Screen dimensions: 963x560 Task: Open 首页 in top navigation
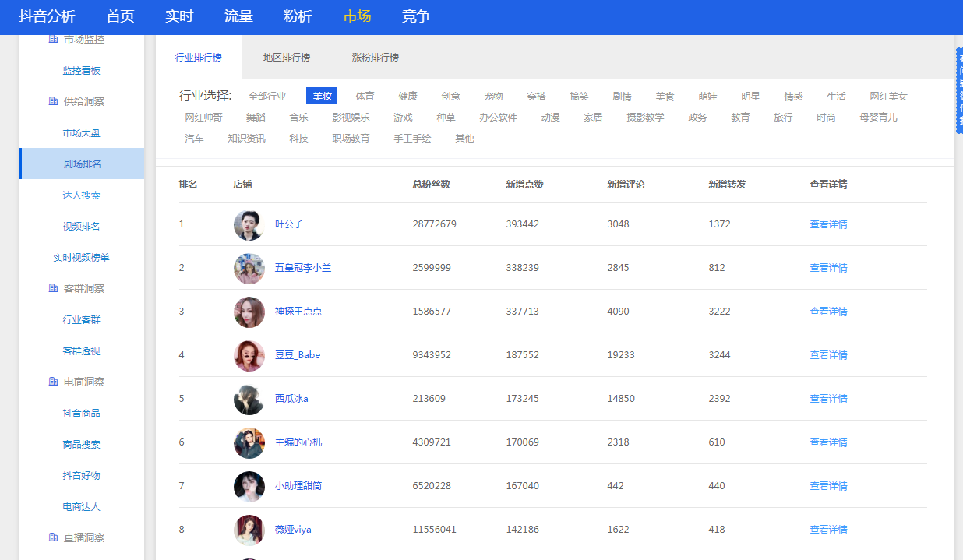pos(120,16)
